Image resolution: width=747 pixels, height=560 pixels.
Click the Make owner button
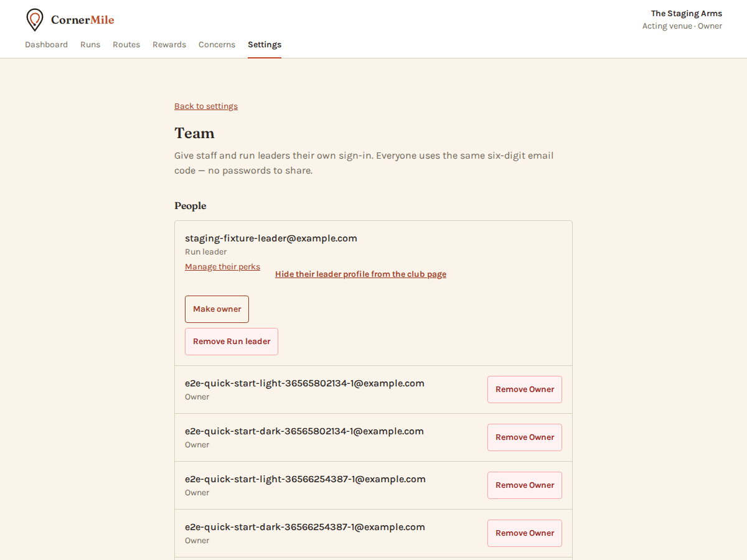click(x=217, y=309)
